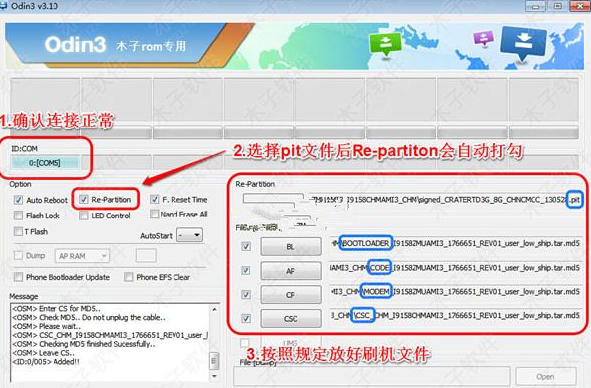
Task: Maximize the Odin3 window
Action: [558, 6]
